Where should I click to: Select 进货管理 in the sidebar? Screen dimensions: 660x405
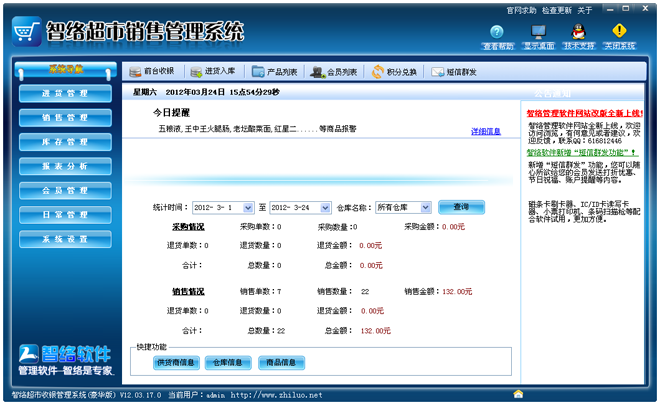coord(65,93)
